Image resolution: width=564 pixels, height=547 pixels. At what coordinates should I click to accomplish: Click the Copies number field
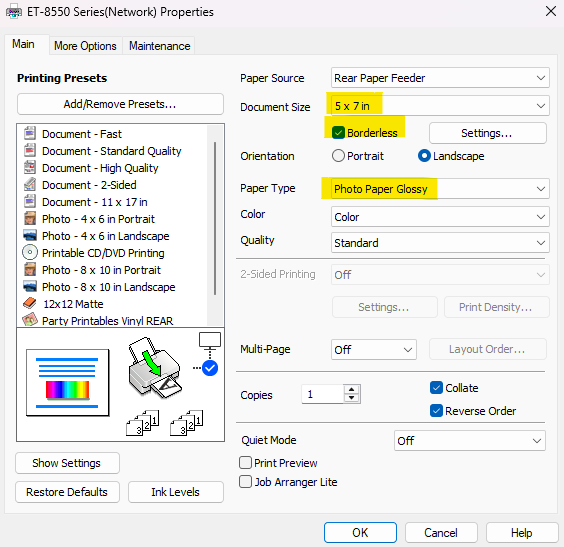pos(323,394)
